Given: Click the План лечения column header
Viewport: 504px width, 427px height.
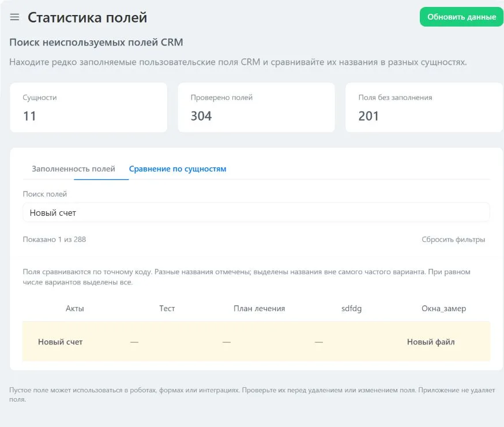Looking at the screenshot, I should [259, 308].
